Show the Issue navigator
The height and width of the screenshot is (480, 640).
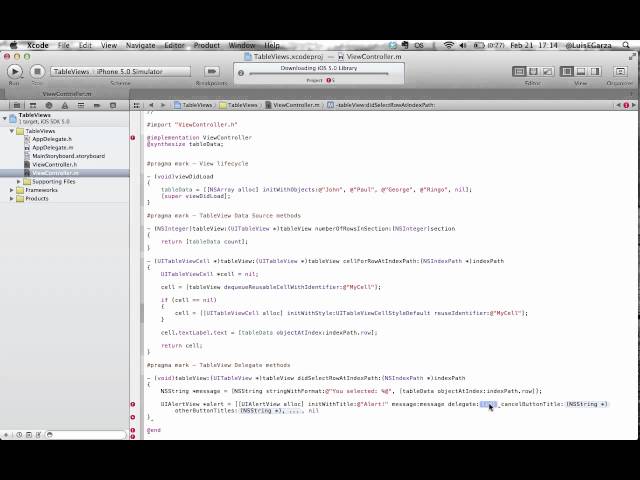(x=65, y=105)
